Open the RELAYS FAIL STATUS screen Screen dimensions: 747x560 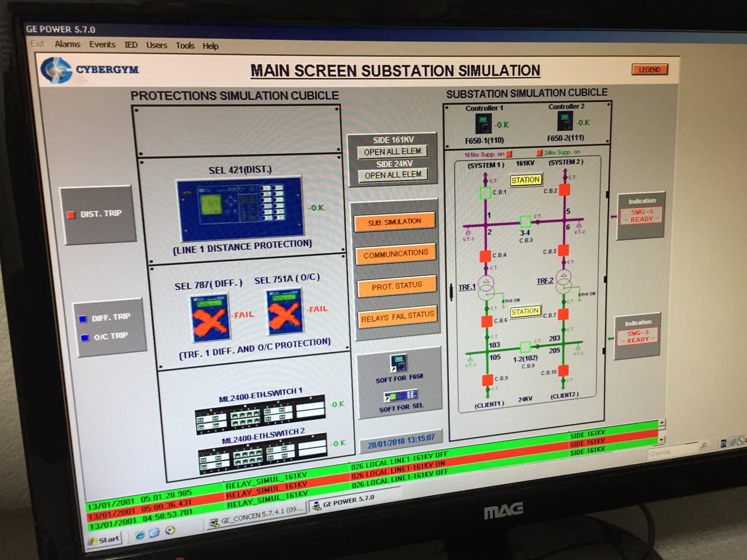[397, 317]
